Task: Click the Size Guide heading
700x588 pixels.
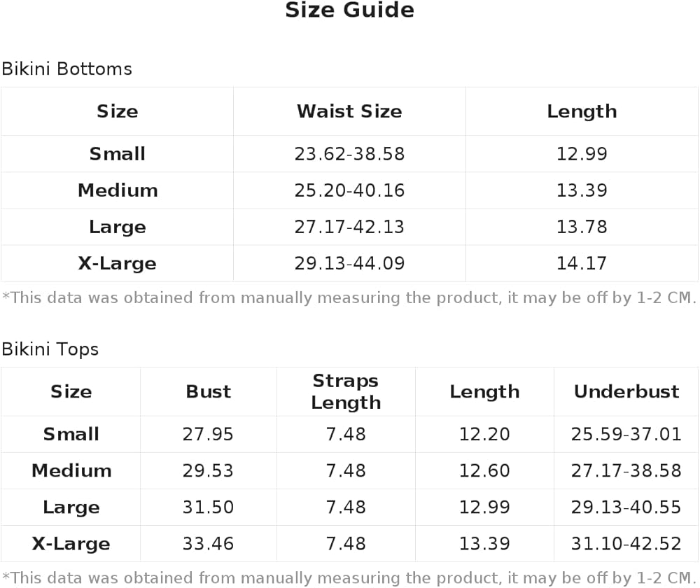Action: 349,10
